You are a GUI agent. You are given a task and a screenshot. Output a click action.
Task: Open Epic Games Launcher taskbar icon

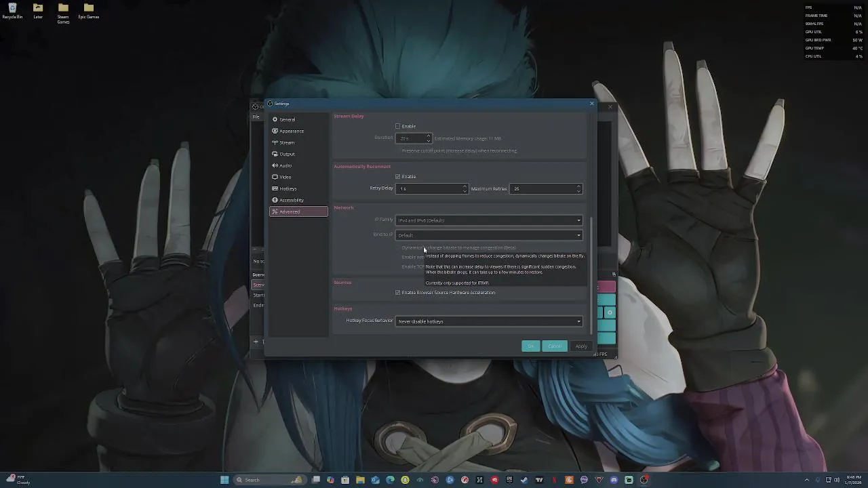[509, 480]
